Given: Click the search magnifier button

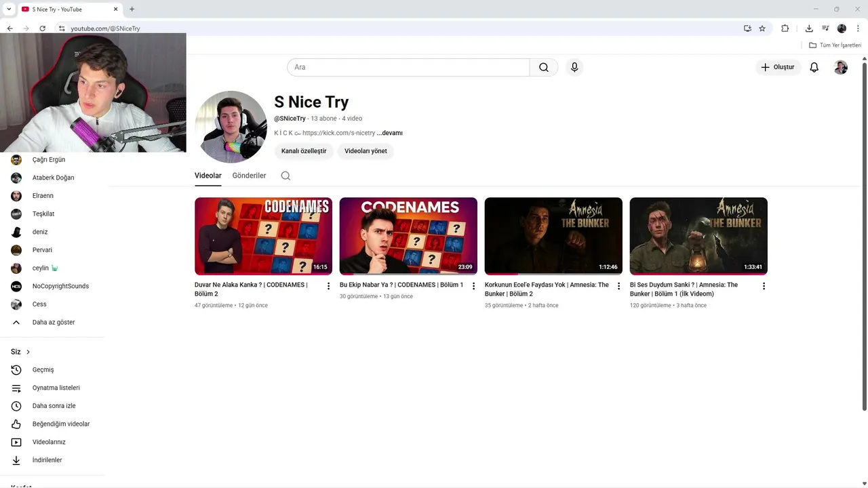Looking at the screenshot, I should click(x=544, y=67).
